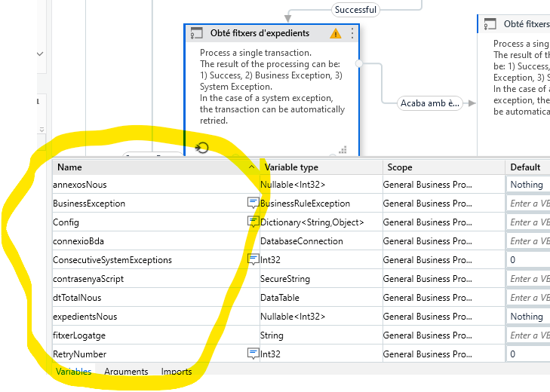Select the connexioBda variable name
The height and width of the screenshot is (392, 550).
point(78,241)
